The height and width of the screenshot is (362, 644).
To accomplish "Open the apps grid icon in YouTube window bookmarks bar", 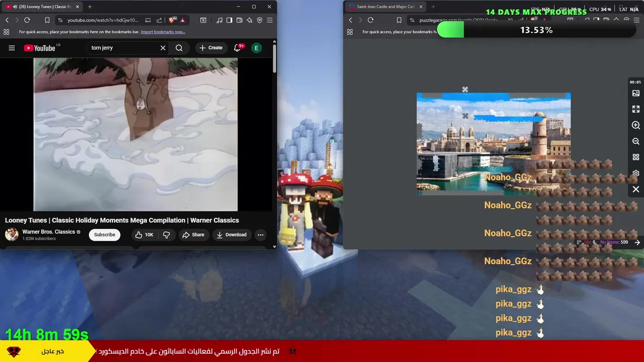I will 6,32.
